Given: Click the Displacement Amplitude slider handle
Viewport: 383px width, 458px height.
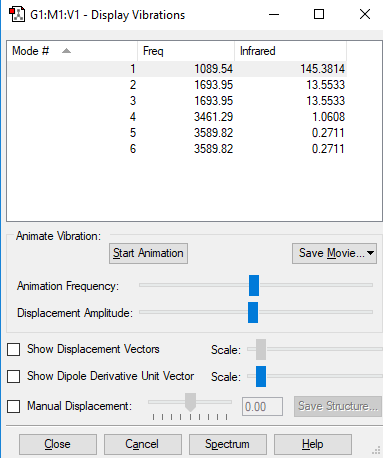Looking at the screenshot, I should point(253,312).
